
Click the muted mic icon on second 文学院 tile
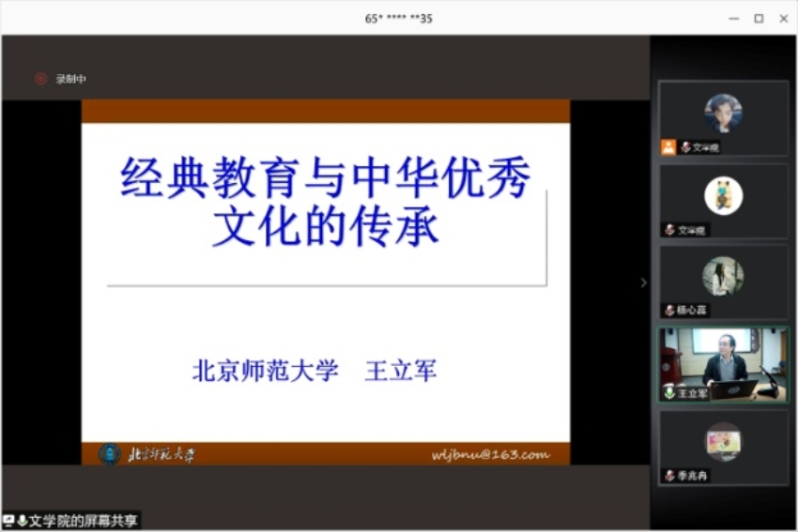(669, 230)
